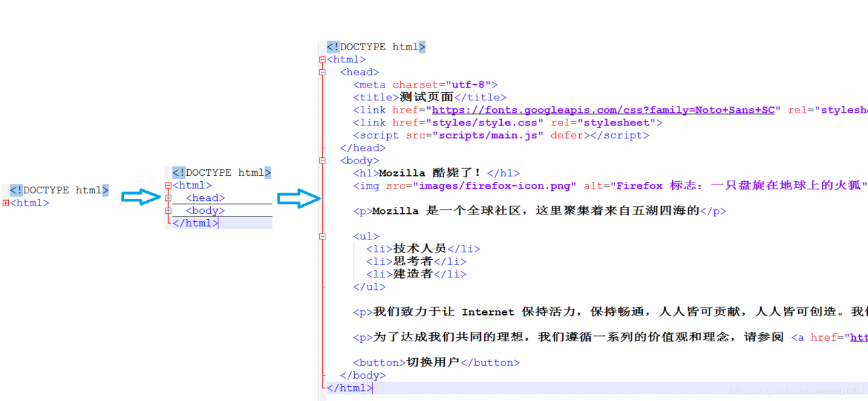Click the <title>测试页面</title> line
868x401 pixels.
pyautogui.click(x=429, y=97)
